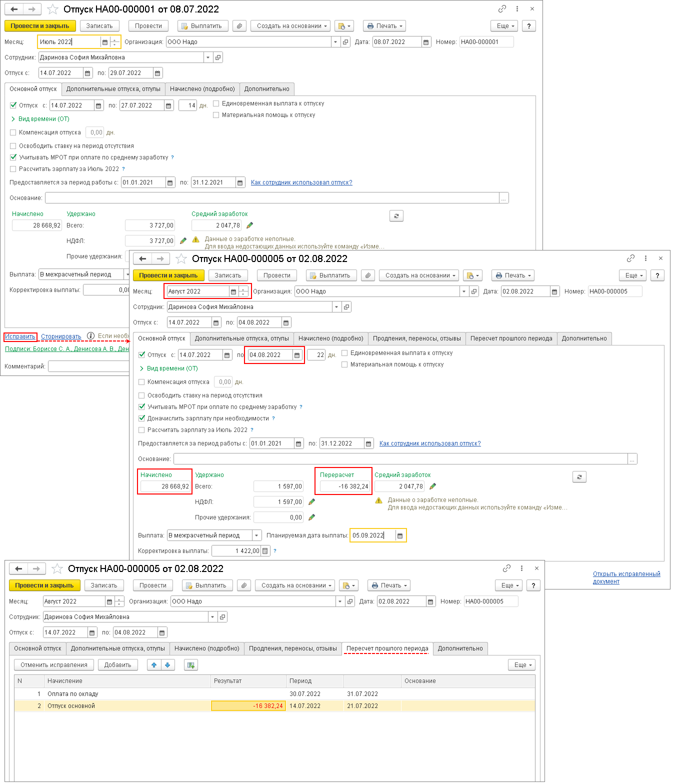Edit НДФЛ 3 727,00 with the pencil icon
The height and width of the screenshot is (784, 673).
[183, 241]
